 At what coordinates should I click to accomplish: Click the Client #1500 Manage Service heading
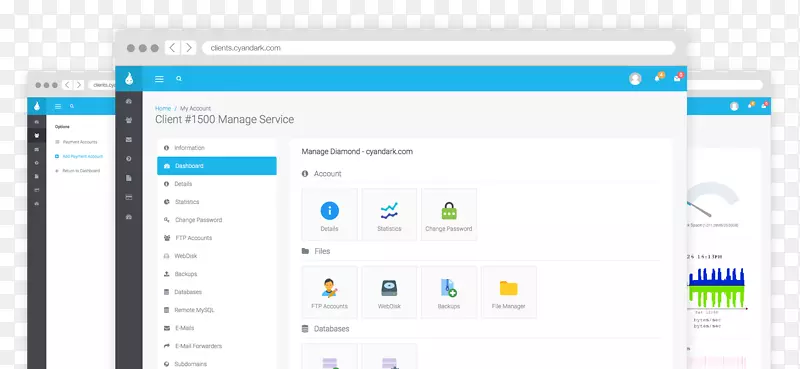tap(224, 119)
